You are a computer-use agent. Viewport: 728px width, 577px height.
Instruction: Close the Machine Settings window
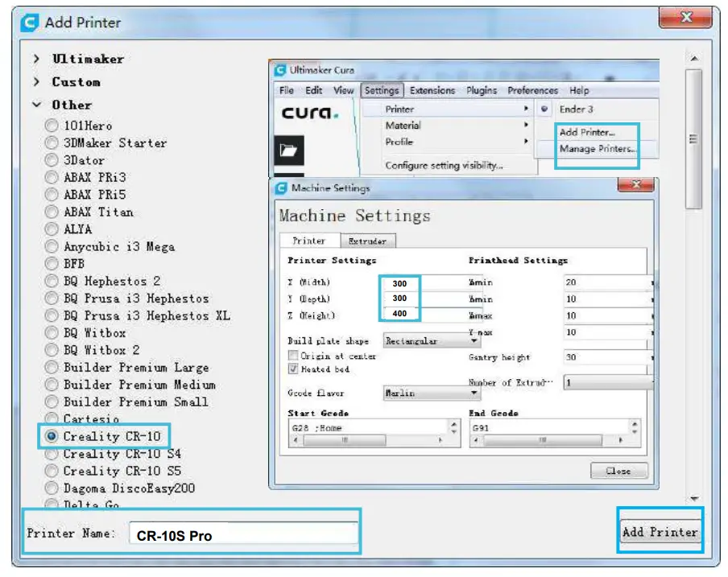click(x=636, y=184)
